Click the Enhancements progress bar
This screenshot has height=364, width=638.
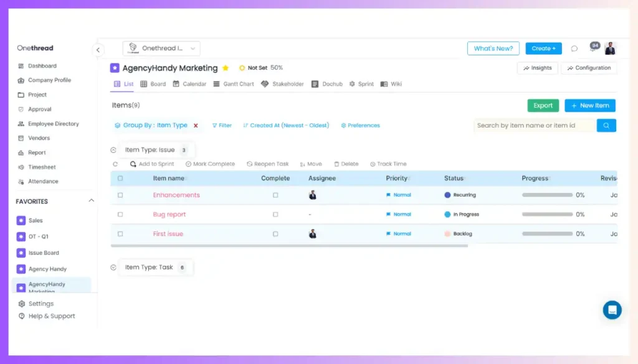(547, 195)
